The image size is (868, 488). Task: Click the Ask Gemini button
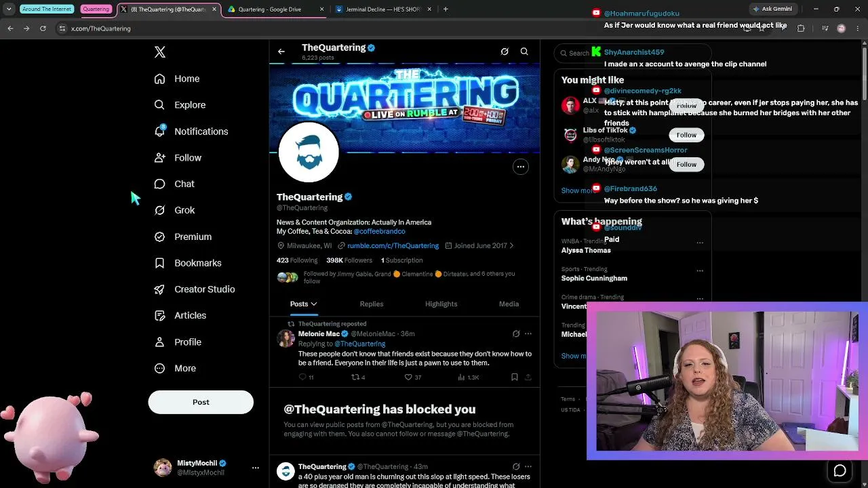(x=772, y=9)
